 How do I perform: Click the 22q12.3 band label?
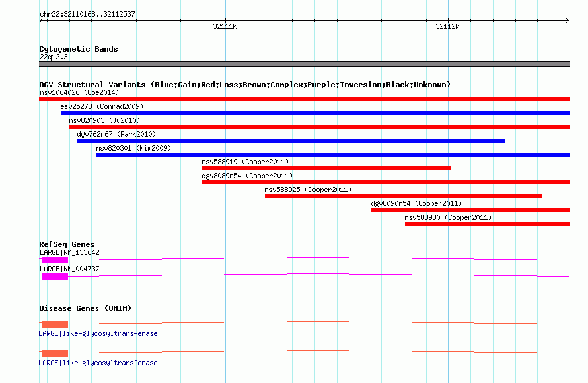[x=54, y=57]
